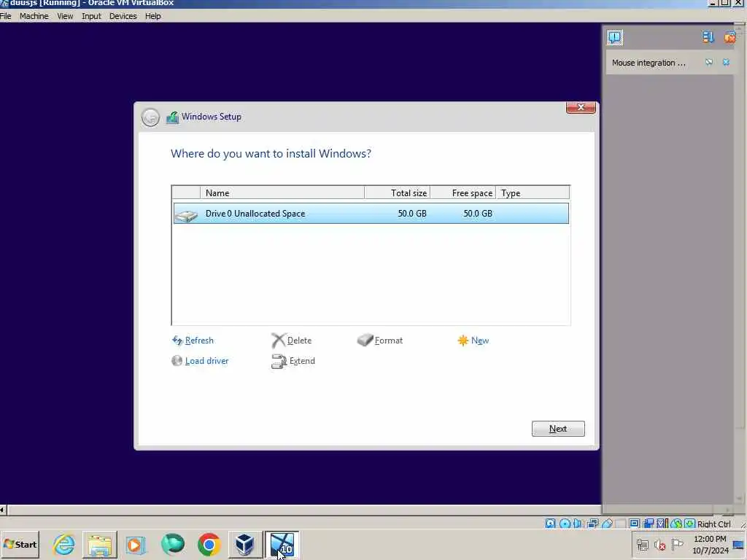The width and height of the screenshot is (747, 560).
Task: Click the network adapter status icon
Action: click(x=592, y=524)
